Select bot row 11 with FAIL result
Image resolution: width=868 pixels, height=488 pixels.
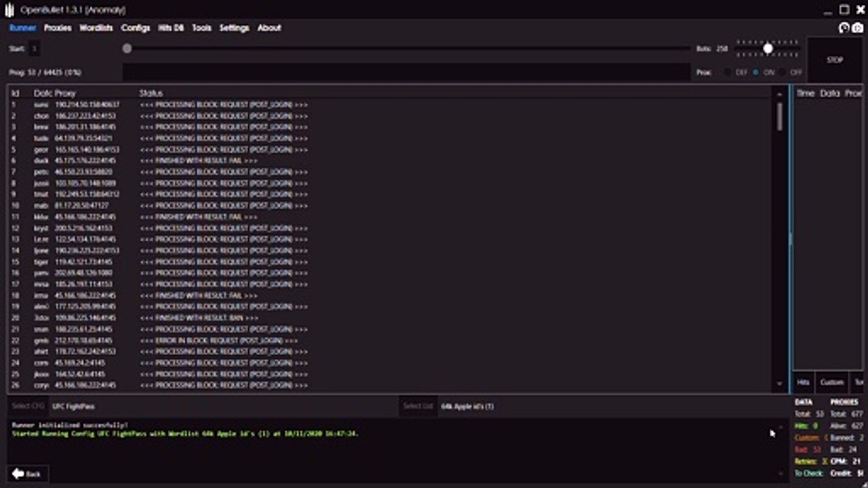tap(391, 217)
